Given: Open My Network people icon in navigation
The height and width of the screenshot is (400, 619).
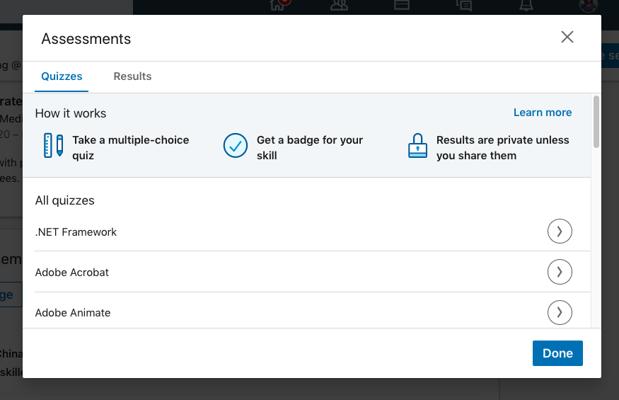Looking at the screenshot, I should coord(339,5).
